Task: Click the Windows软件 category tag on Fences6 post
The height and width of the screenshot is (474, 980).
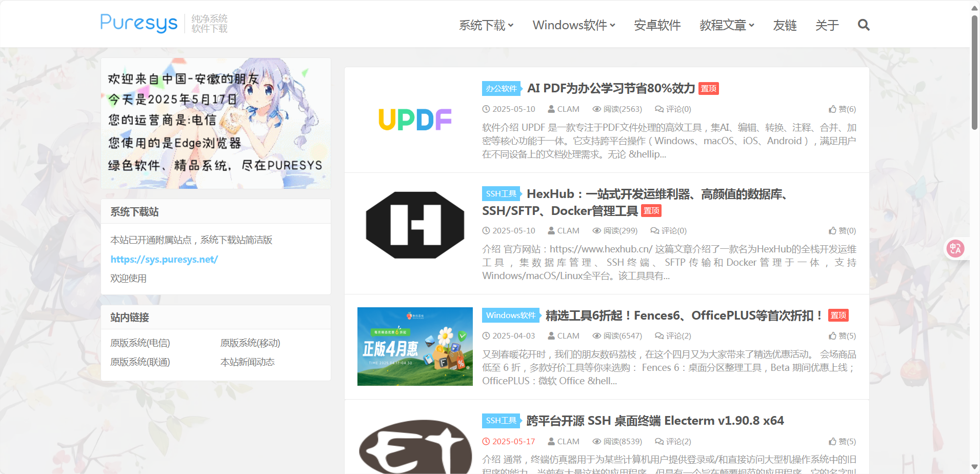Action: click(510, 315)
